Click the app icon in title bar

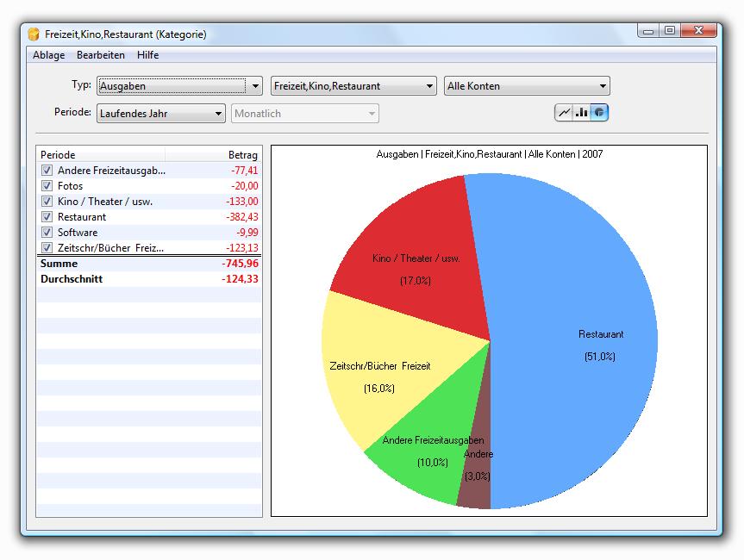34,34
